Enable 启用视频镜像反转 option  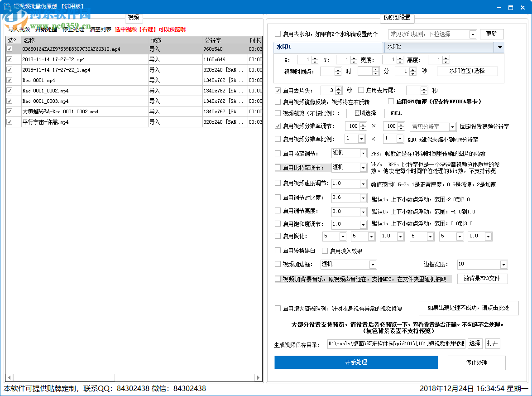[278, 102]
